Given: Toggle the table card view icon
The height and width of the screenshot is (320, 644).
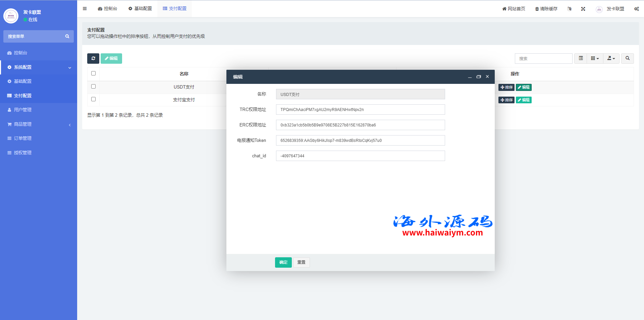Looking at the screenshot, I should pos(581,58).
